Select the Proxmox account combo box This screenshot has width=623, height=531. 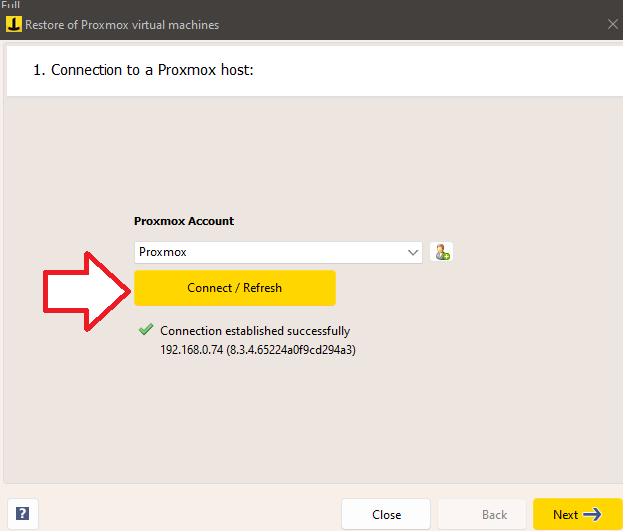click(270, 252)
